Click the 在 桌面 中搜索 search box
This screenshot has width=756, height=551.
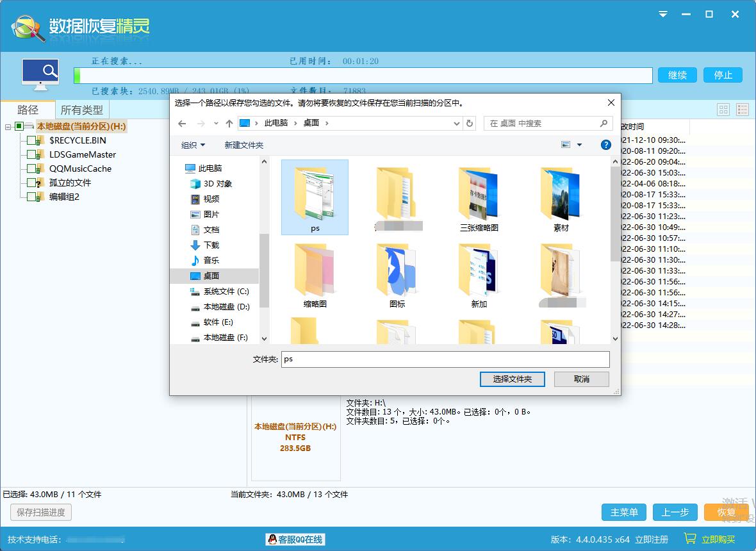(x=548, y=124)
